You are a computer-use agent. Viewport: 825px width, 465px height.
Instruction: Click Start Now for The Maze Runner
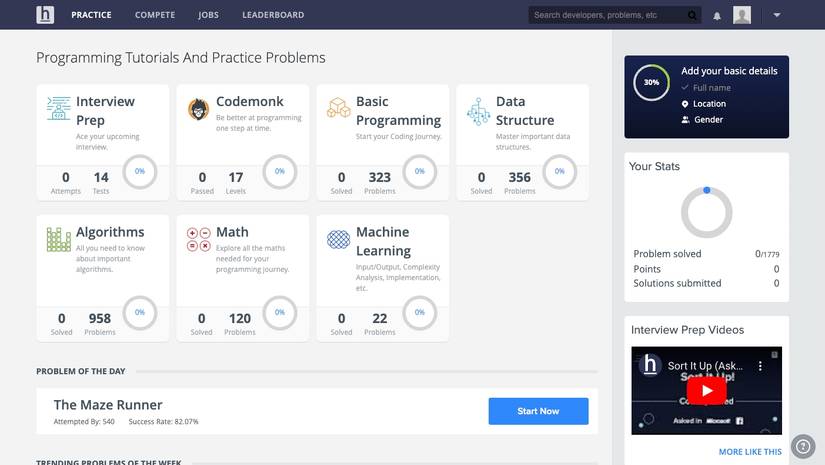[x=538, y=411]
